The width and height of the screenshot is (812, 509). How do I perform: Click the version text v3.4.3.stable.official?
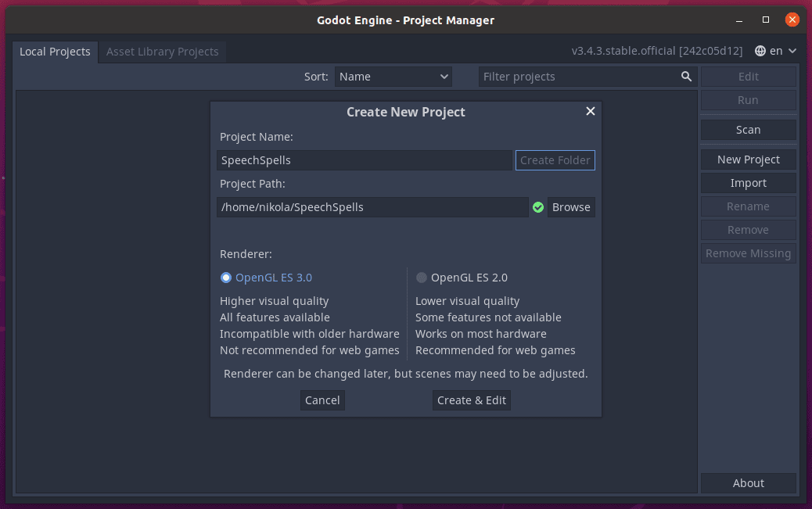[x=656, y=51]
